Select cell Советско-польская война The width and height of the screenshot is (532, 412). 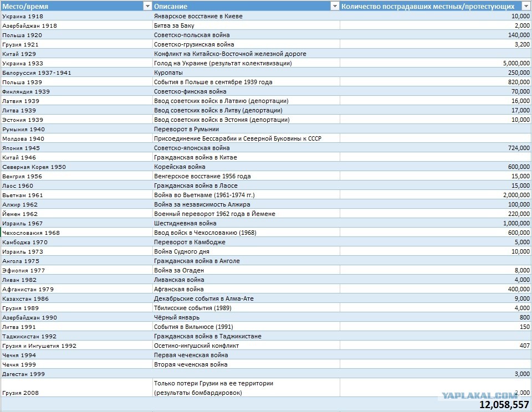tap(246, 35)
